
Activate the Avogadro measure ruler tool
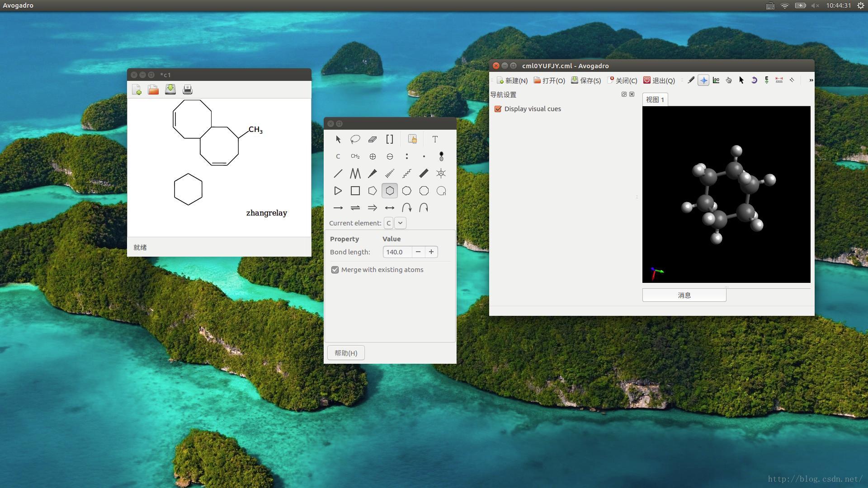point(779,80)
